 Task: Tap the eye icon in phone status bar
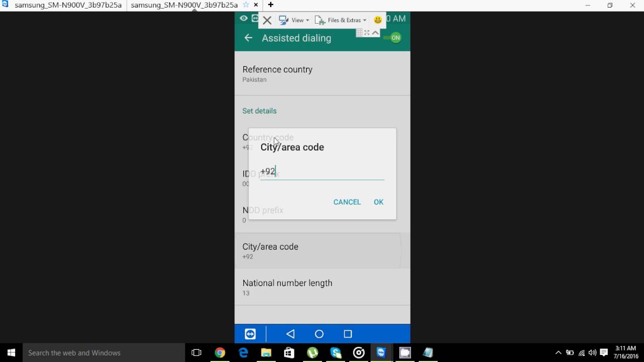click(244, 18)
